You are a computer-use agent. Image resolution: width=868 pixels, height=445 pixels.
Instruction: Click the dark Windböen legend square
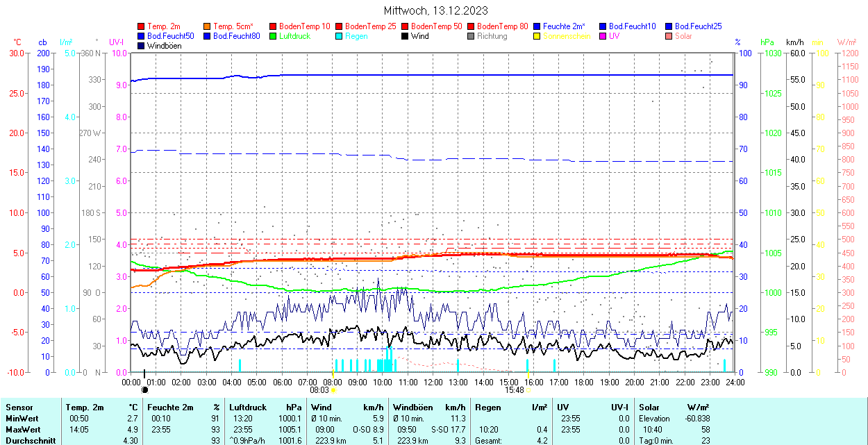coord(142,46)
